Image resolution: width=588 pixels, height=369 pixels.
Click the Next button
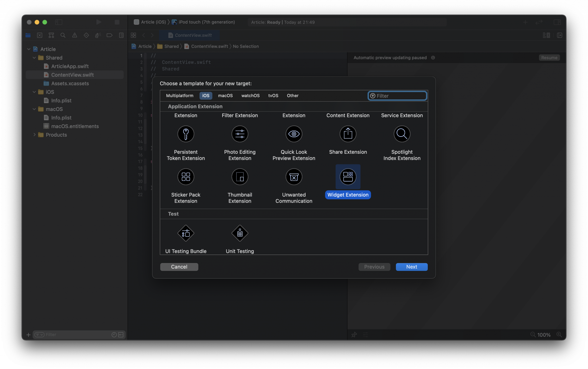(411, 267)
